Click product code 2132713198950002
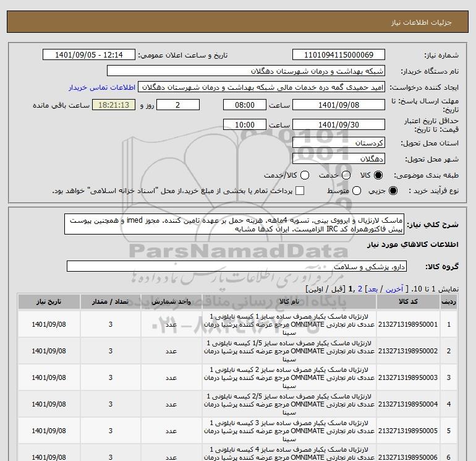This screenshot has width=476, height=461. [x=408, y=351]
